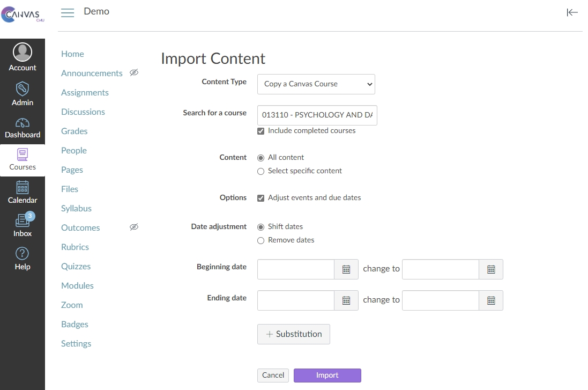Click the Ending date change-to field

point(440,300)
